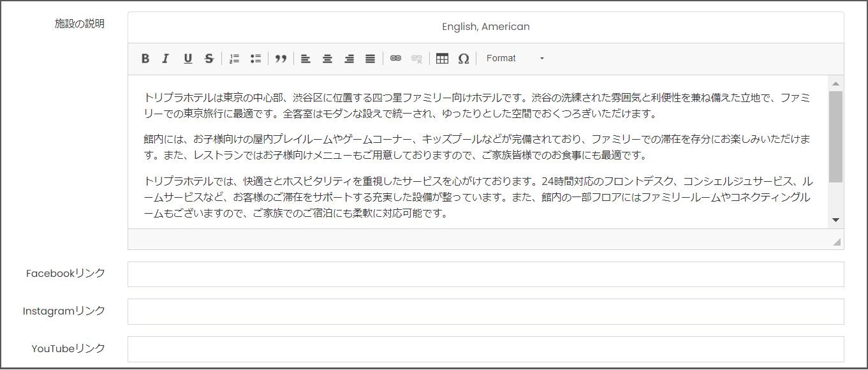Click the Instagramリンク input field
The image size is (868, 370).
485,311
